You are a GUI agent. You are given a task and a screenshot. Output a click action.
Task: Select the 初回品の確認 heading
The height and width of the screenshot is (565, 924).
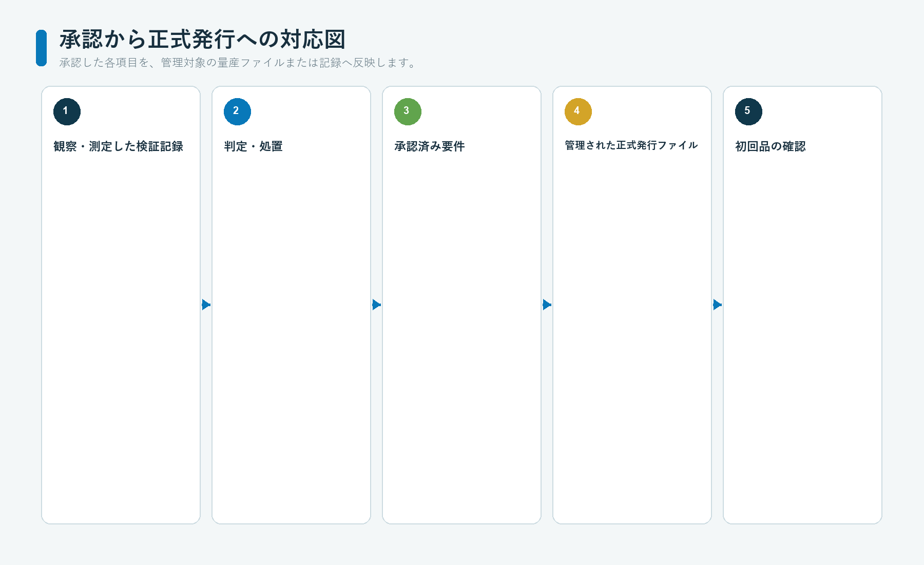tap(771, 146)
